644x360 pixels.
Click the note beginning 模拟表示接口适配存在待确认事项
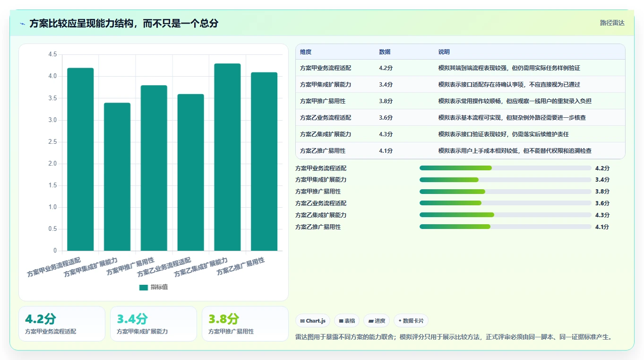tap(509, 85)
